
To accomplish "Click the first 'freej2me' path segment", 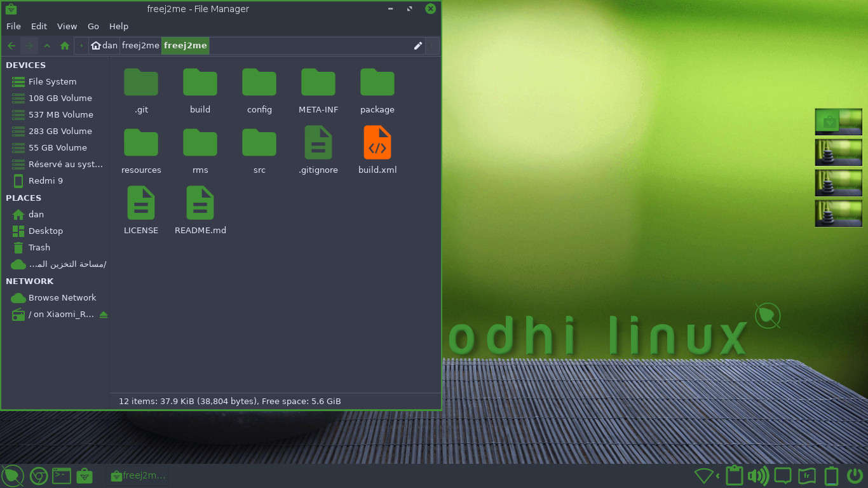I will point(140,46).
